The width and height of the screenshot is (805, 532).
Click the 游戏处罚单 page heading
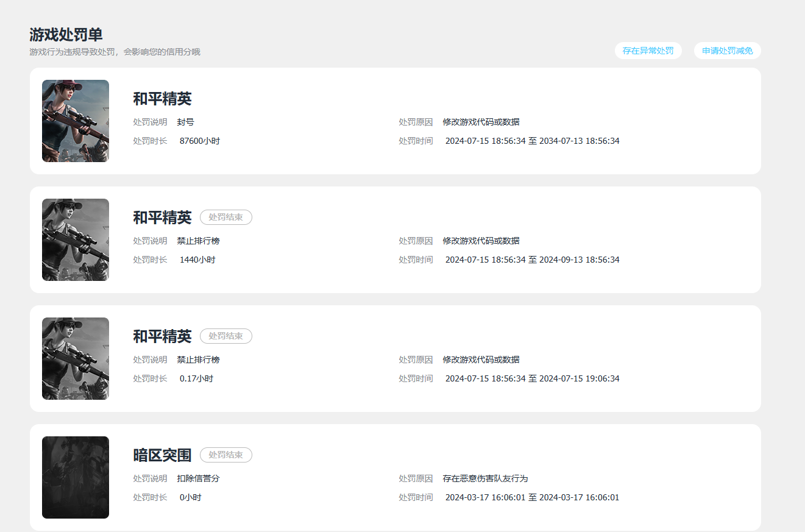pos(66,35)
